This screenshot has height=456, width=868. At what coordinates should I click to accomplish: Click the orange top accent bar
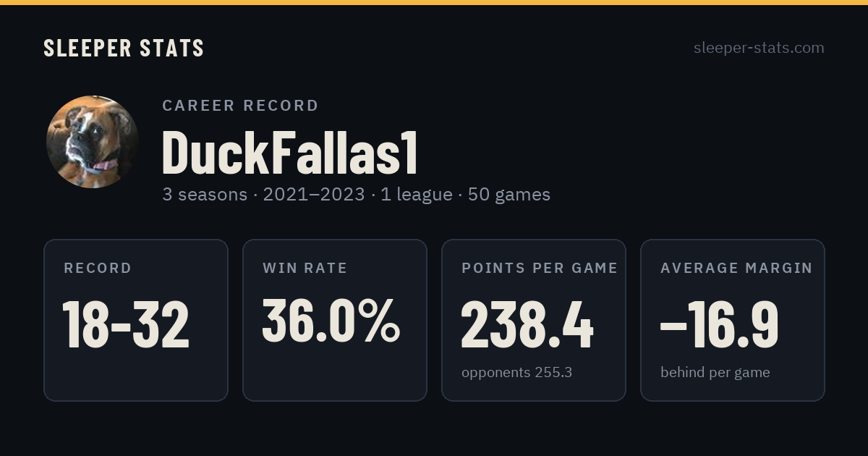point(434,2)
